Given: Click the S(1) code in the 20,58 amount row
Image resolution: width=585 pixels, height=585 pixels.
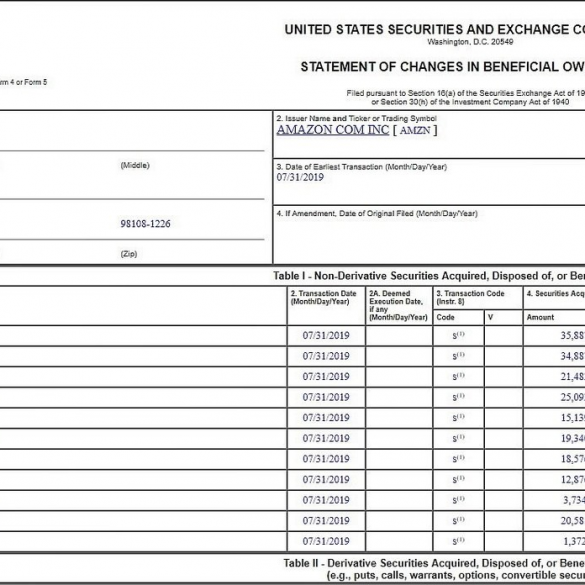Looking at the screenshot, I should point(459,520).
